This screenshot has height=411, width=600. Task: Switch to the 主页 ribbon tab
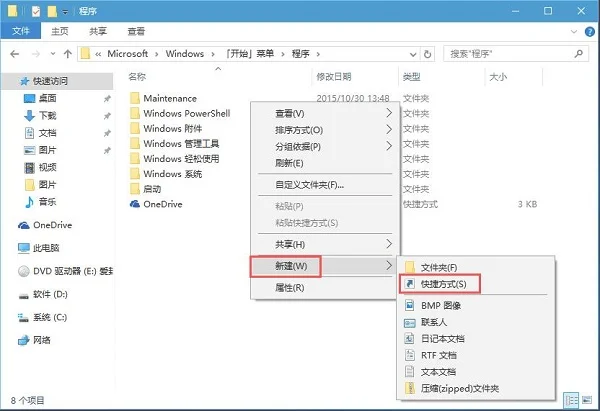pyautogui.click(x=60, y=31)
